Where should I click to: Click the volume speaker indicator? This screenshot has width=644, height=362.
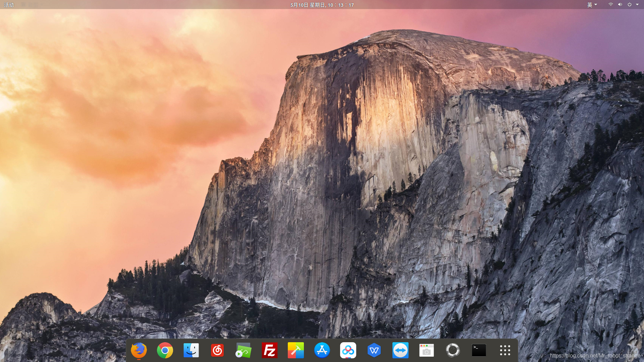620,5
